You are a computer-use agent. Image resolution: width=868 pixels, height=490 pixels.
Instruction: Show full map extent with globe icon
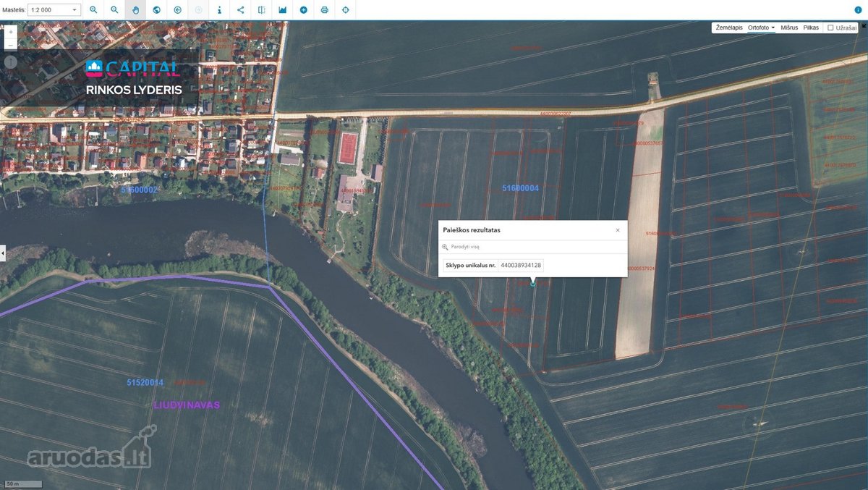point(156,10)
